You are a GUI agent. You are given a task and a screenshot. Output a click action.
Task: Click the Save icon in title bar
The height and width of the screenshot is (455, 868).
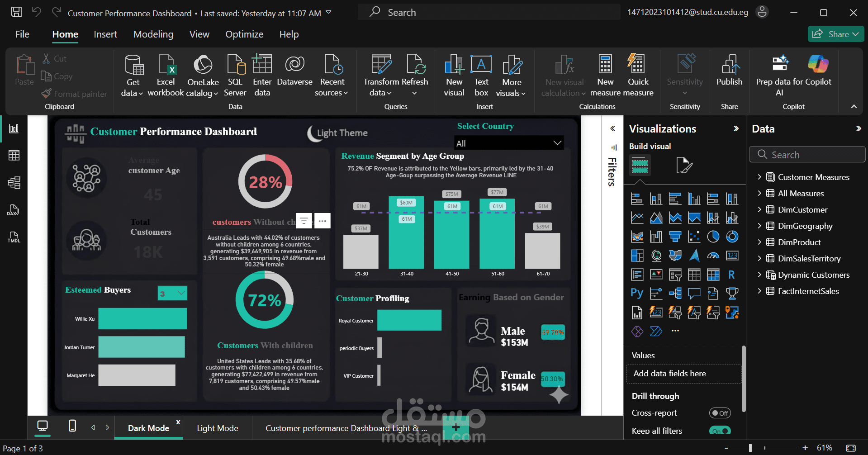(16, 12)
